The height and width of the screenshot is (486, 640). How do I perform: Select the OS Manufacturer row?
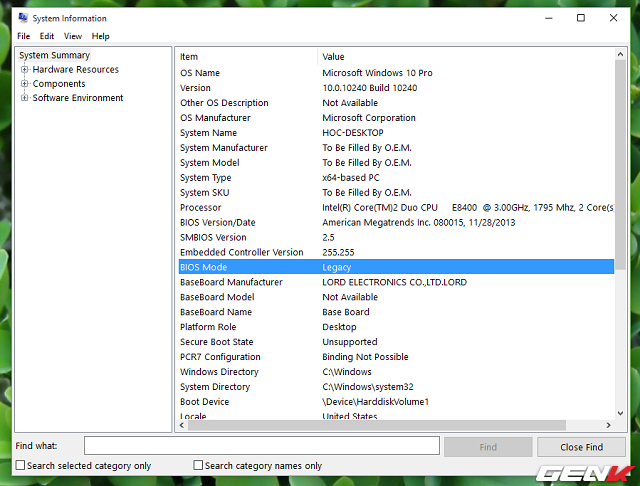(x=396, y=118)
